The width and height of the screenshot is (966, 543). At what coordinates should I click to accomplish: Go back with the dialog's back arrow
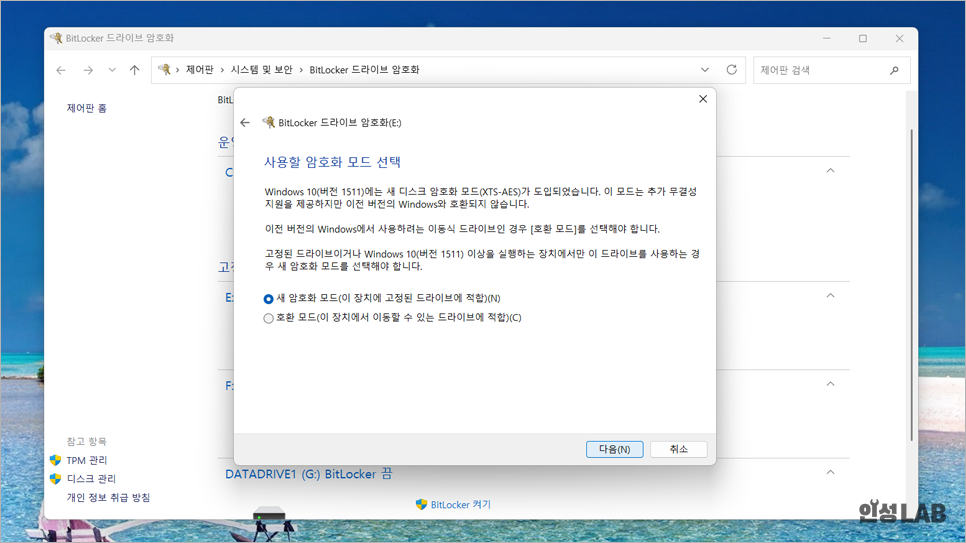245,123
